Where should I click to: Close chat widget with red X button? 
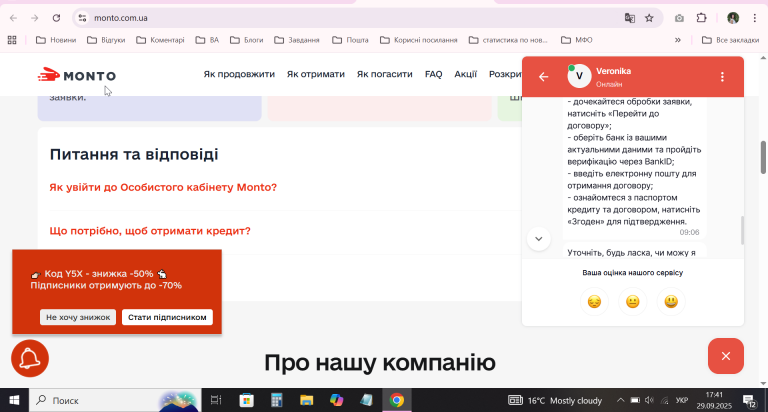[x=725, y=356]
